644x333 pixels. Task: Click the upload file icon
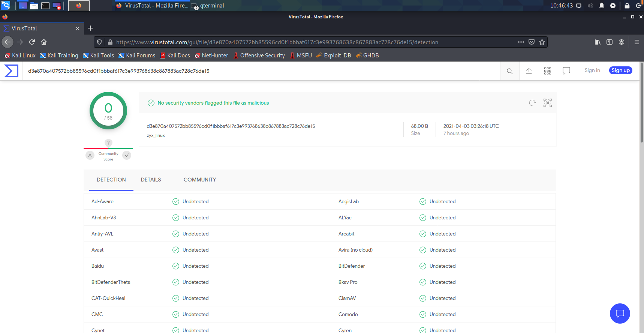529,71
